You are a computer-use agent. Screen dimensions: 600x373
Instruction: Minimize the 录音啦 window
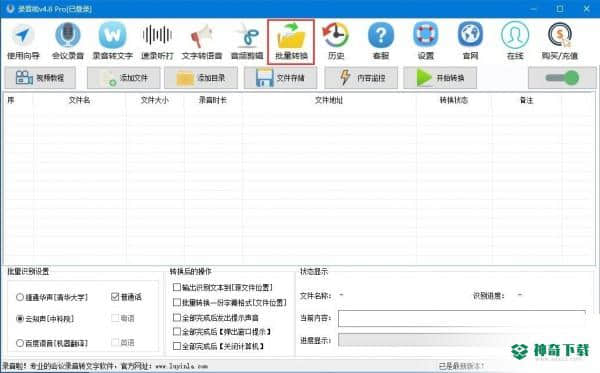[534, 8]
